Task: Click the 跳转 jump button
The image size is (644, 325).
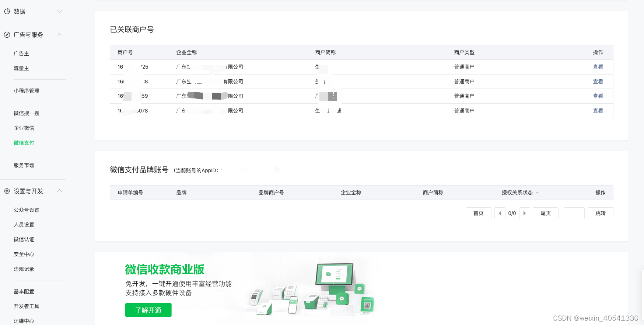Action: pos(601,213)
